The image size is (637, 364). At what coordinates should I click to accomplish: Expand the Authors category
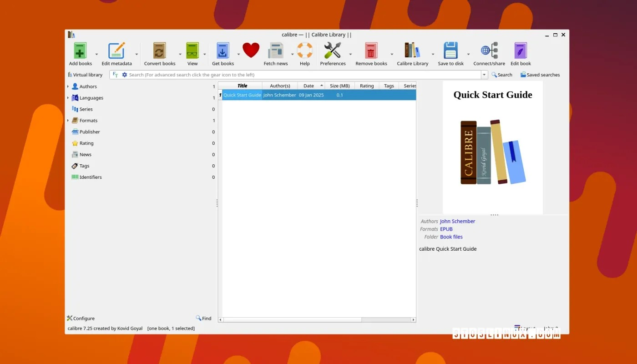68,86
